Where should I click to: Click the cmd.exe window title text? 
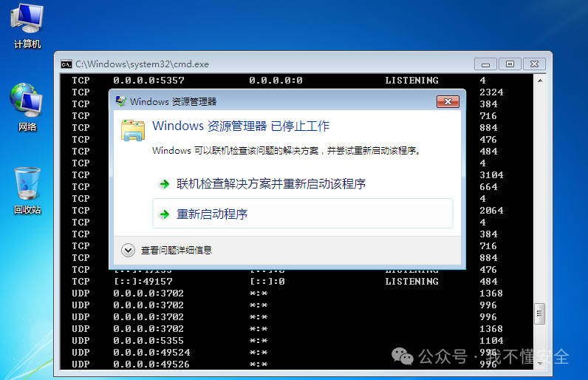pyautogui.click(x=142, y=64)
